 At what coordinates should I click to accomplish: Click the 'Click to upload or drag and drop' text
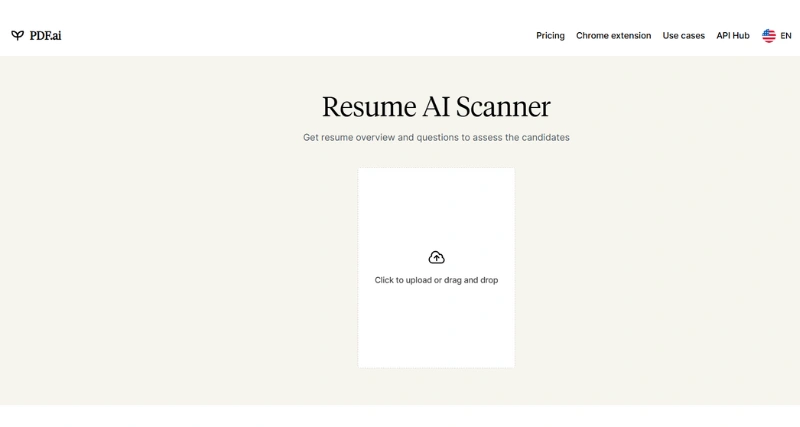436,280
